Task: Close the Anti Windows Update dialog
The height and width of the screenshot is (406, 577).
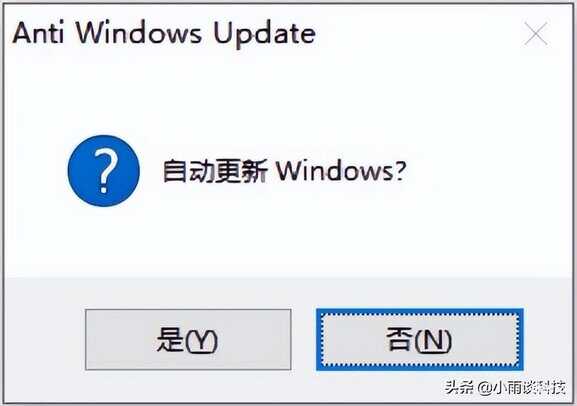Action: point(536,33)
